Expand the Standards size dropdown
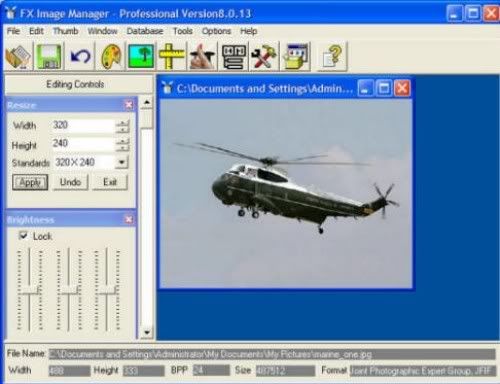The image size is (500, 384). (x=122, y=162)
